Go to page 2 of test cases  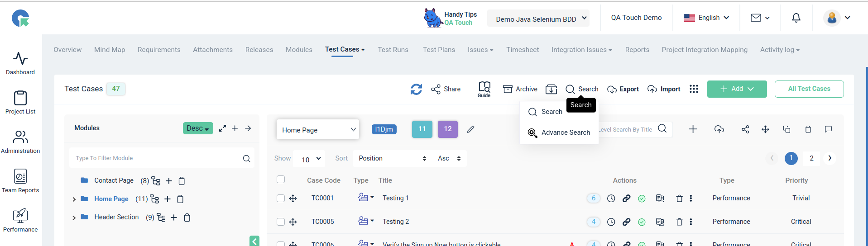click(x=811, y=158)
